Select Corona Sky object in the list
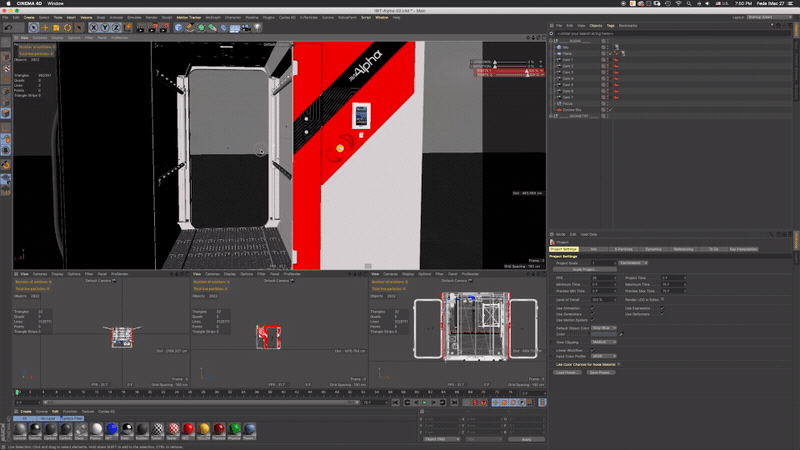The width and height of the screenshot is (800, 450). pos(571,110)
